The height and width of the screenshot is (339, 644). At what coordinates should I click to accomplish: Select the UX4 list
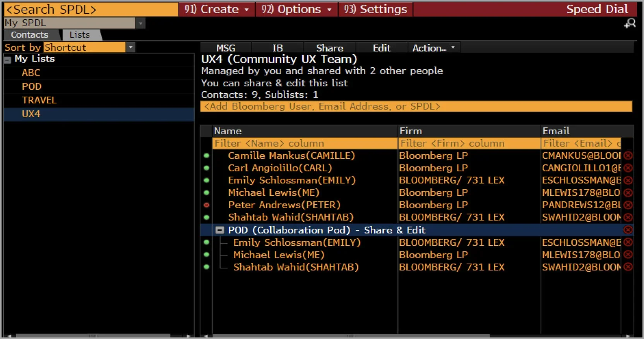99,114
